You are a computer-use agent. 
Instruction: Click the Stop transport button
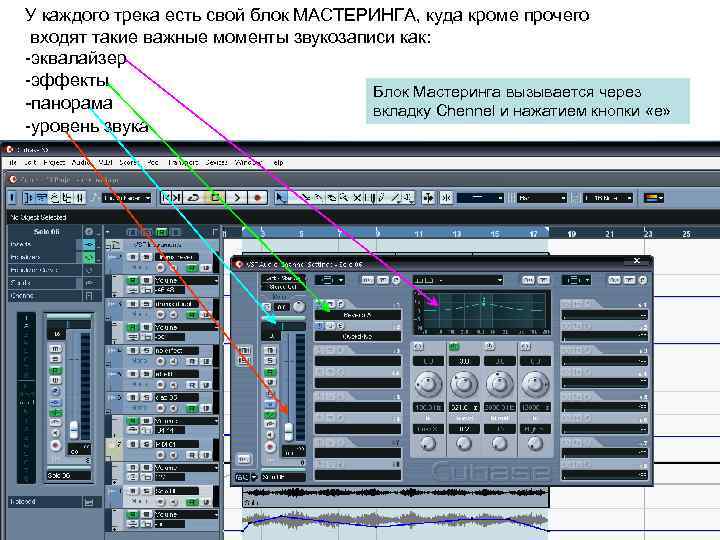tap(215, 198)
